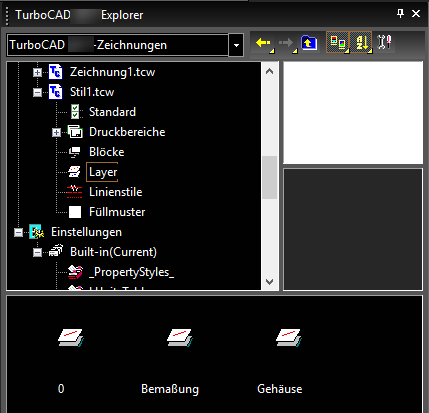Click the Standard checklist icon
The height and width of the screenshot is (413, 429).
tap(75, 112)
